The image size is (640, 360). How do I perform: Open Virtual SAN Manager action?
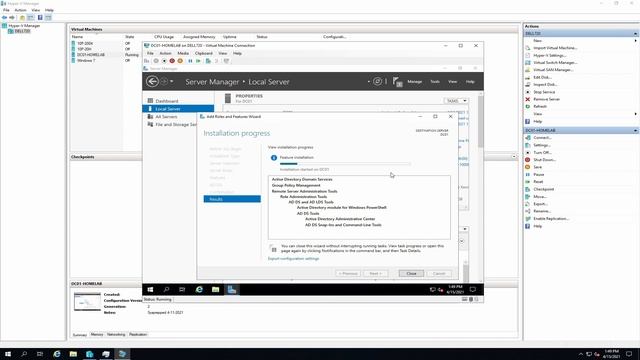(553, 70)
